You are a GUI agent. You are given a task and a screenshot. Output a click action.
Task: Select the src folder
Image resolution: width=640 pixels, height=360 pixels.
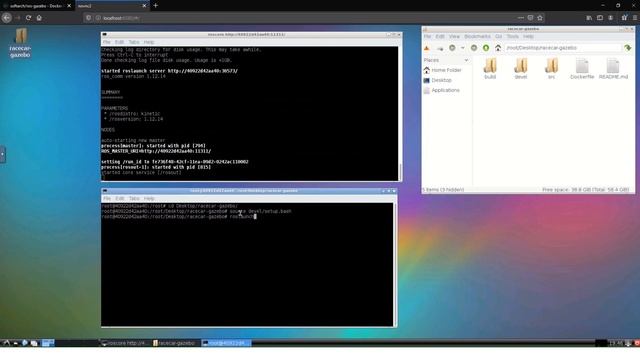coord(551,68)
